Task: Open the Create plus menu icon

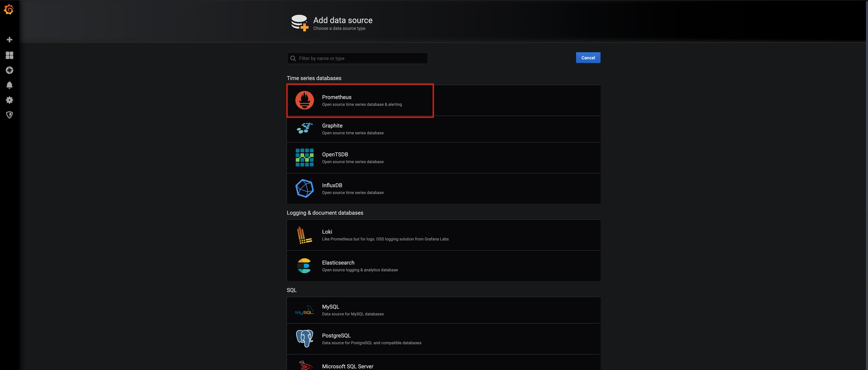Action: click(9, 40)
